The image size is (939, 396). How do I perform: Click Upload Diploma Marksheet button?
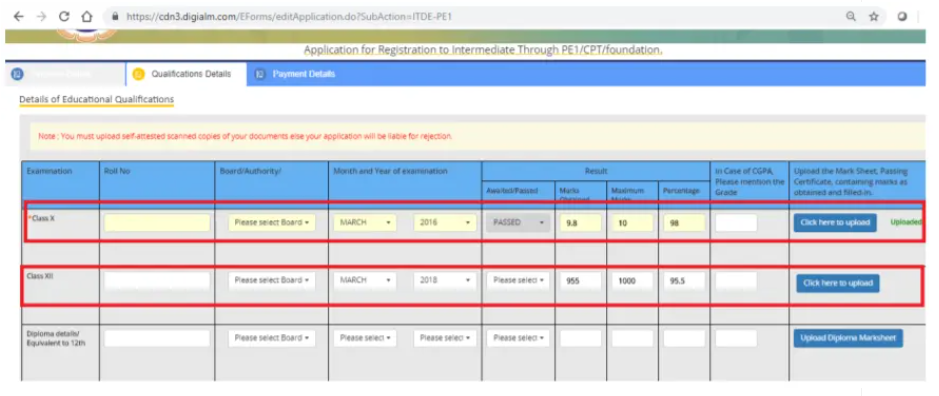pos(848,338)
